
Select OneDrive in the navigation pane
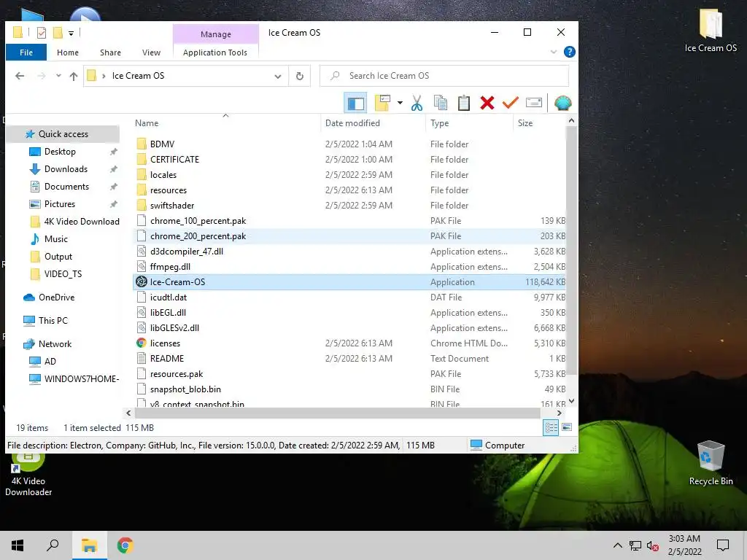[x=56, y=297]
